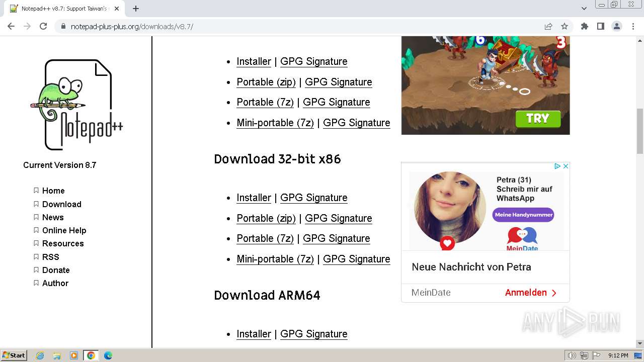Open GPG Signature for 32-bit Portable (zip)
This screenshot has height=362, width=644.
[x=338, y=218]
